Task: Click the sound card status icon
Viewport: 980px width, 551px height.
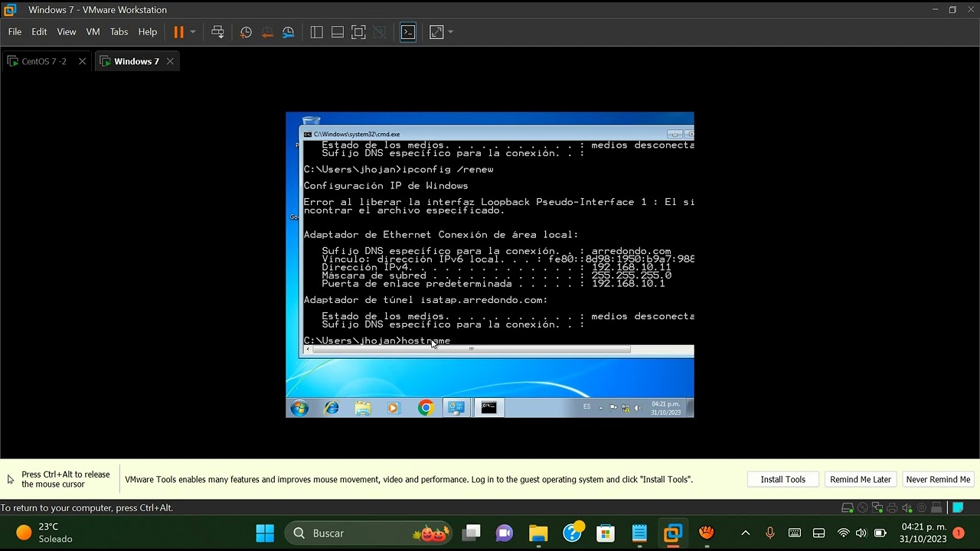Action: click(906, 508)
